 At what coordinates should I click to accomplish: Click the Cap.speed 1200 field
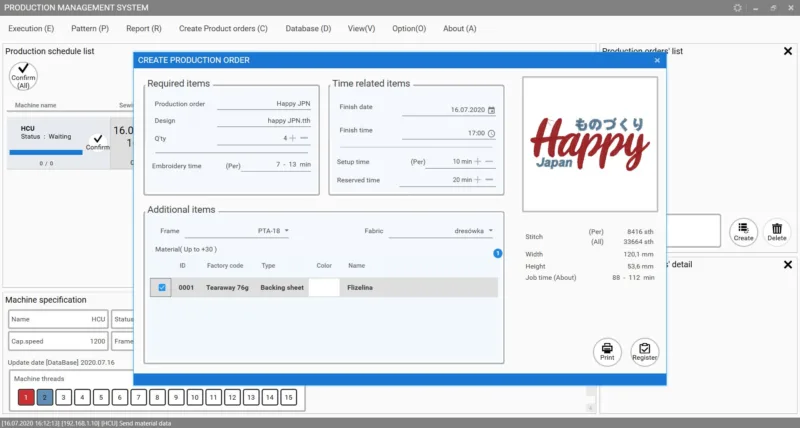(58, 341)
